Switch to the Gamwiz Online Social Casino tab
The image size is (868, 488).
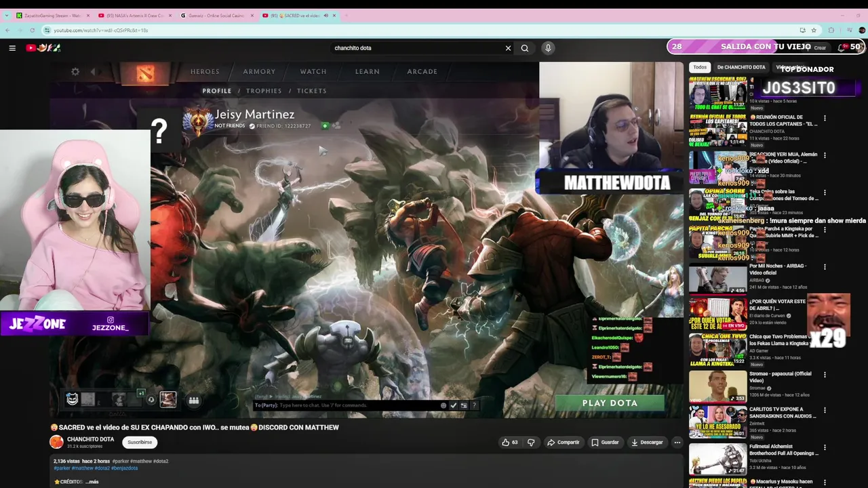click(x=216, y=15)
